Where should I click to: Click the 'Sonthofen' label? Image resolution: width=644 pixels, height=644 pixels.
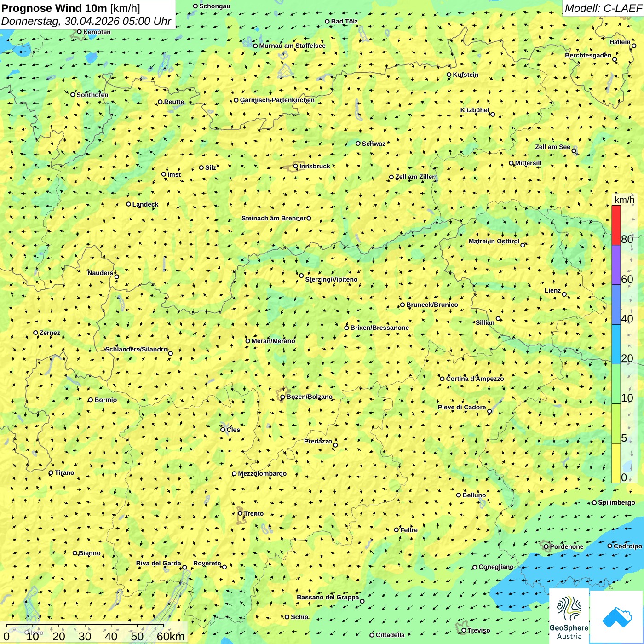pos(92,95)
